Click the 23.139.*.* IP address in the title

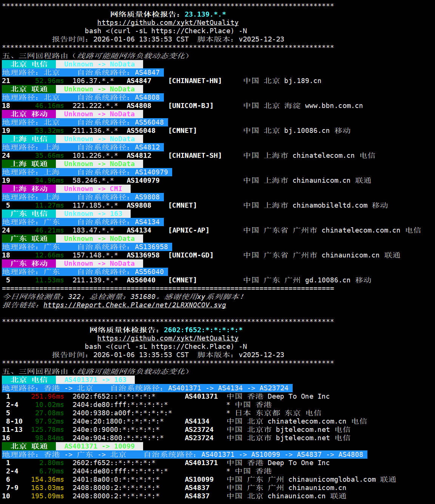click(205, 14)
